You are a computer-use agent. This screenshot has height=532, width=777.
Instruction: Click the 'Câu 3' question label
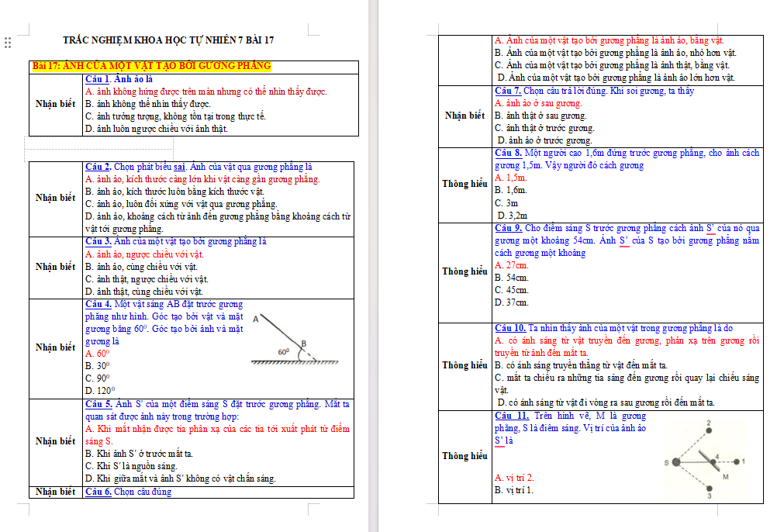click(x=98, y=241)
